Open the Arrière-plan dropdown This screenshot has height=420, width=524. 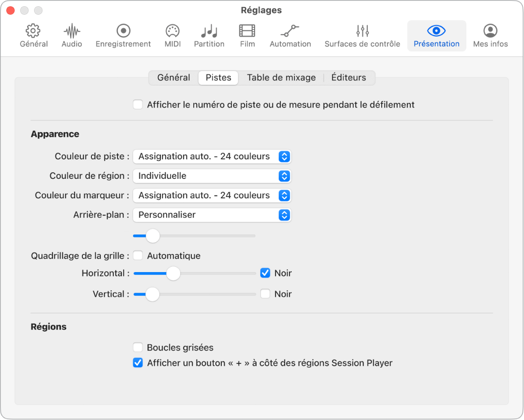212,215
